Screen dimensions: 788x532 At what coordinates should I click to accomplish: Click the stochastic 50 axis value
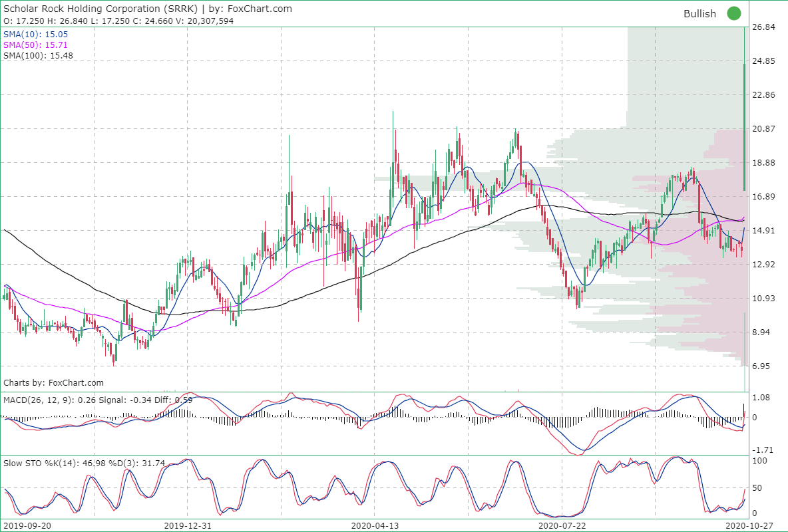click(757, 488)
